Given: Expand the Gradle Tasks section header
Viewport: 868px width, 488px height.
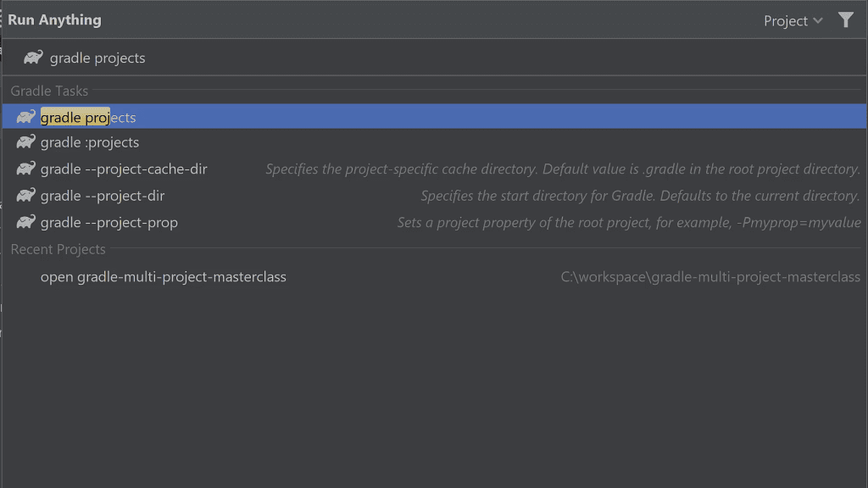Looking at the screenshot, I should coord(48,91).
